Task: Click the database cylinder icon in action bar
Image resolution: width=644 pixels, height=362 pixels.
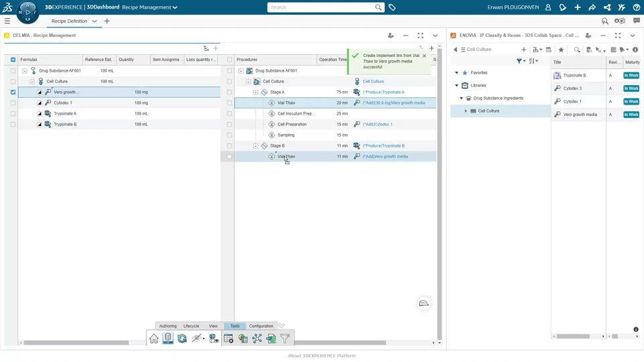Action: tap(168, 339)
